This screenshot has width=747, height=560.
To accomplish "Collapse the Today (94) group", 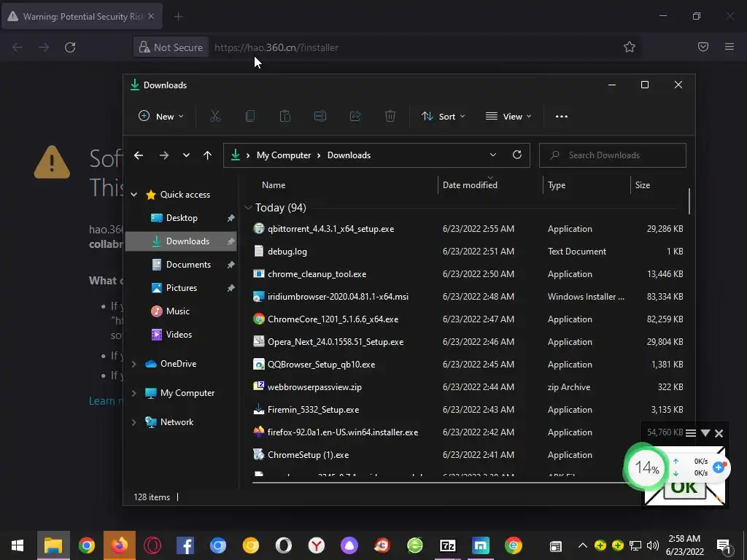I will [248, 208].
